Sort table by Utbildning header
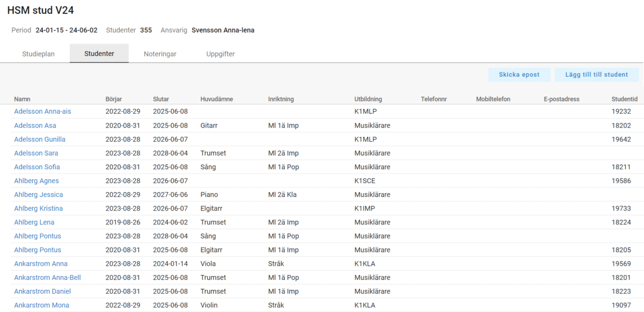The width and height of the screenshot is (644, 312). (x=368, y=99)
